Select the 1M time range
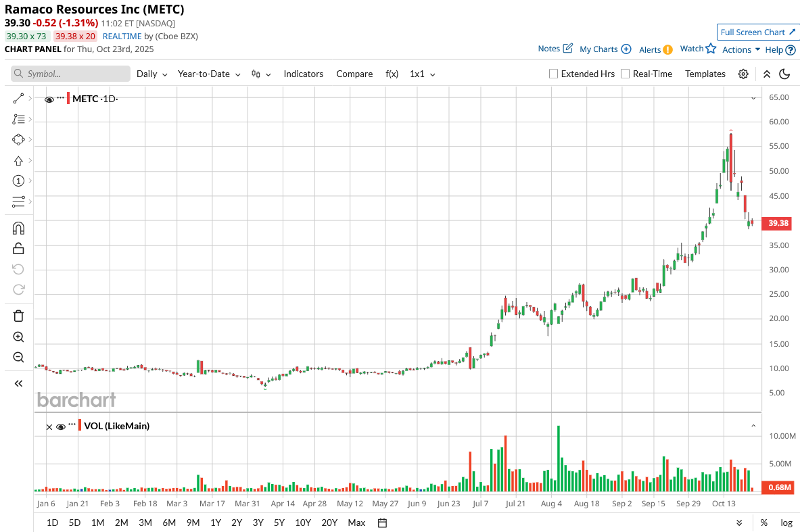This screenshot has width=800, height=532. pyautogui.click(x=98, y=523)
